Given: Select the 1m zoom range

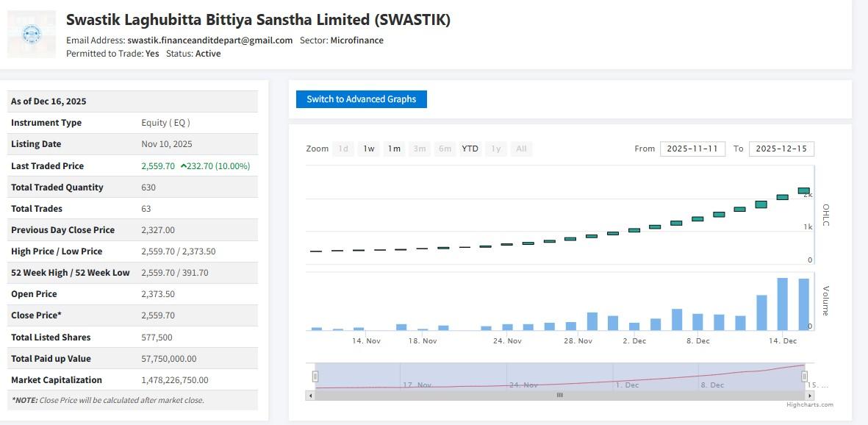Looking at the screenshot, I should point(394,149).
